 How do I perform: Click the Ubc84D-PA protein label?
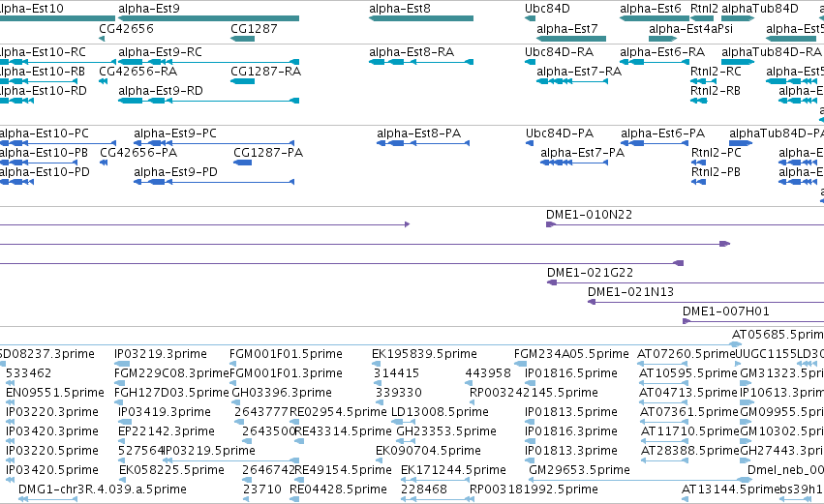click(560, 133)
